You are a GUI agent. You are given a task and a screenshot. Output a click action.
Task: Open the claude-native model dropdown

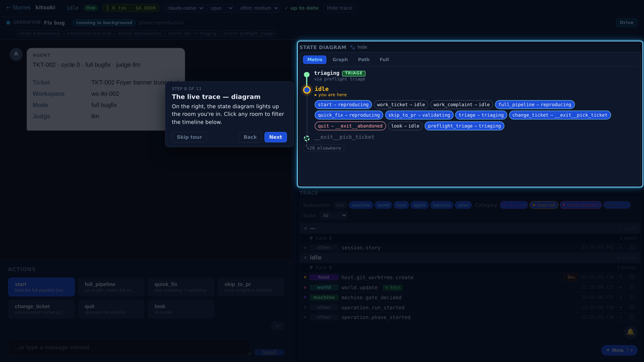(x=184, y=8)
